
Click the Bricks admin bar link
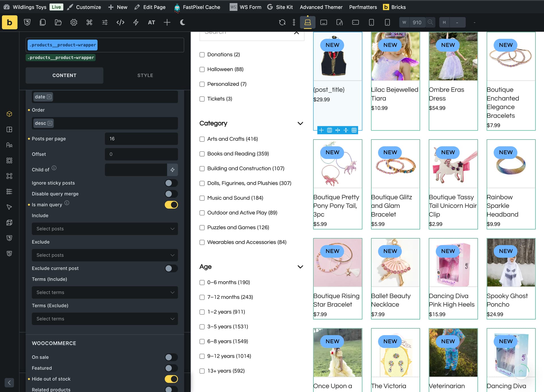click(394, 7)
